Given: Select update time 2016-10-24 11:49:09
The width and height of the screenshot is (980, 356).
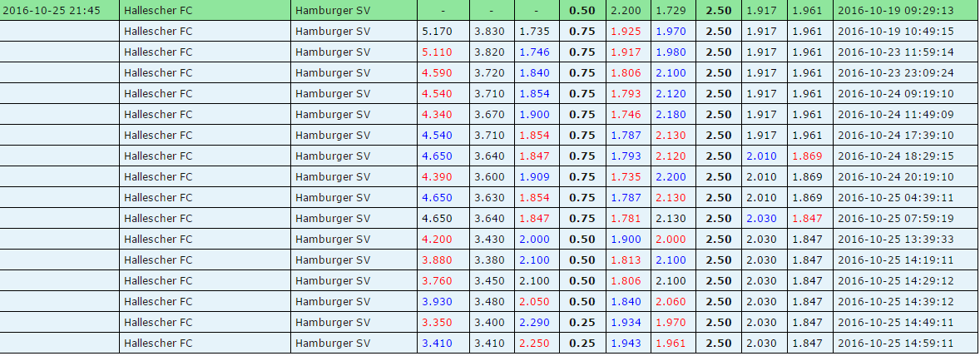Looking at the screenshot, I should click(896, 114).
